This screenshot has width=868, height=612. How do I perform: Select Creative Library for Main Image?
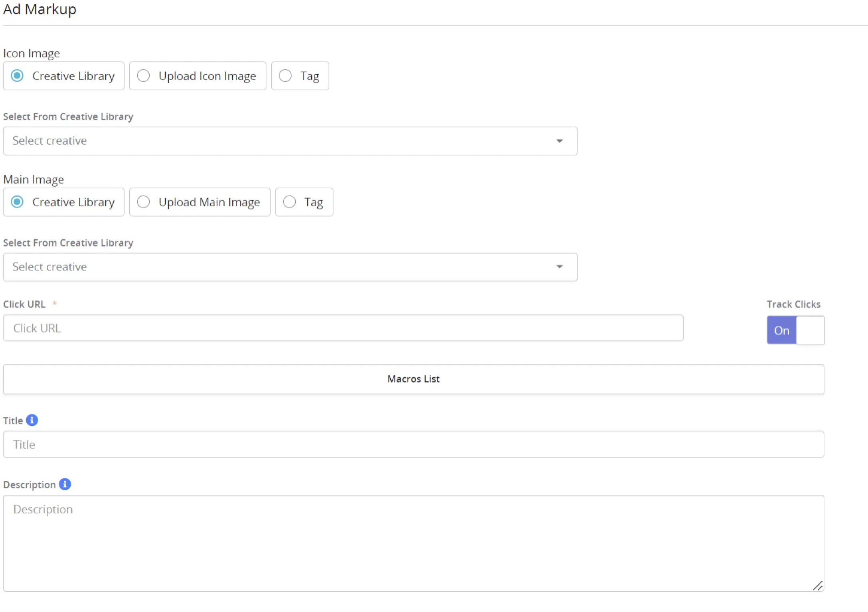pos(17,202)
